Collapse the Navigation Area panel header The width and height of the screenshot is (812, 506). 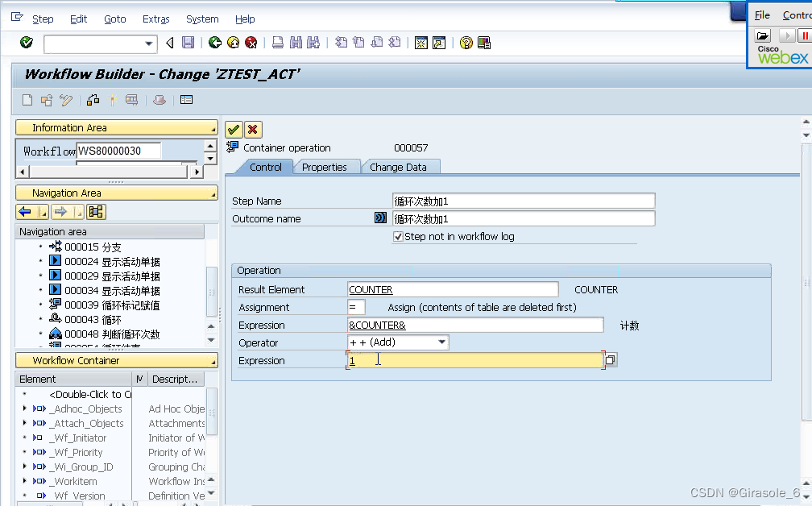point(117,193)
